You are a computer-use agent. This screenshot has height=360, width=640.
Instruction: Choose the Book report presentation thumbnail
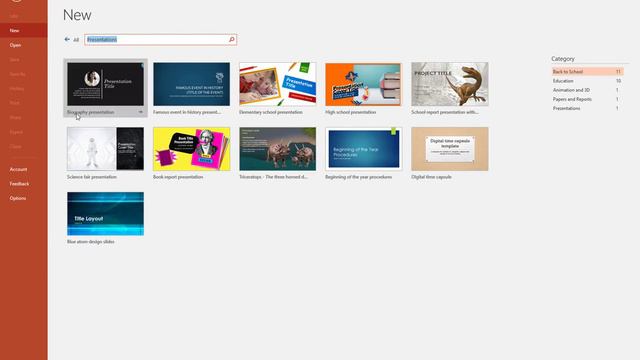[x=191, y=149]
